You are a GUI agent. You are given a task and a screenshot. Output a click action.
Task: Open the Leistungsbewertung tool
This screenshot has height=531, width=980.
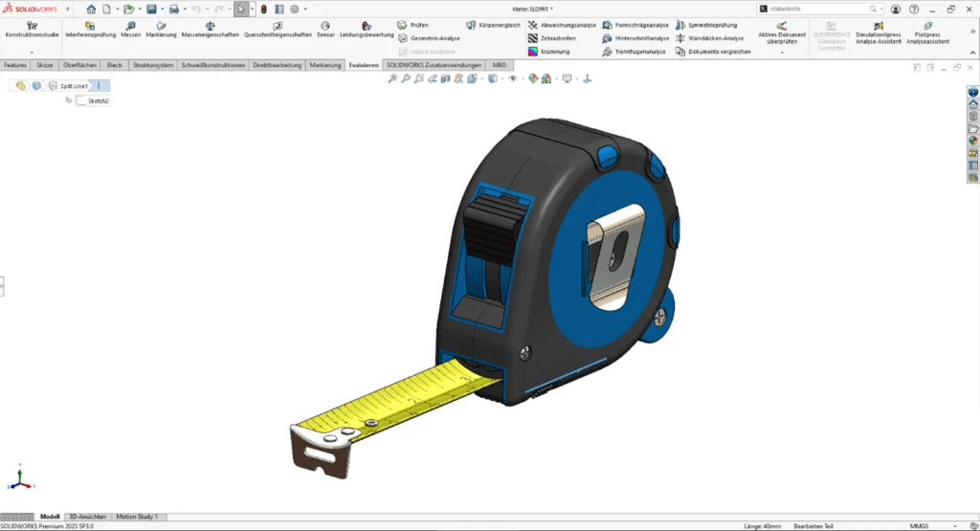pyautogui.click(x=367, y=28)
